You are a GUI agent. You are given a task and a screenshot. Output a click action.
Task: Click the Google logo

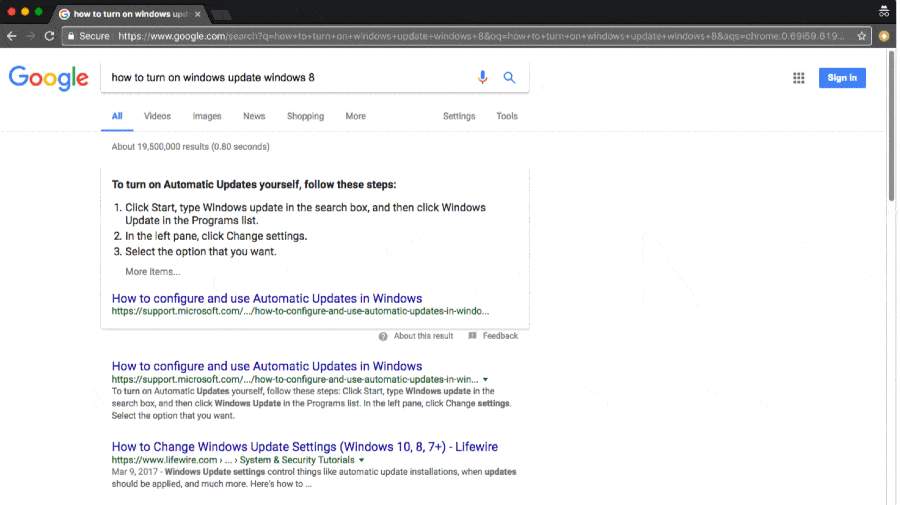[49, 77]
